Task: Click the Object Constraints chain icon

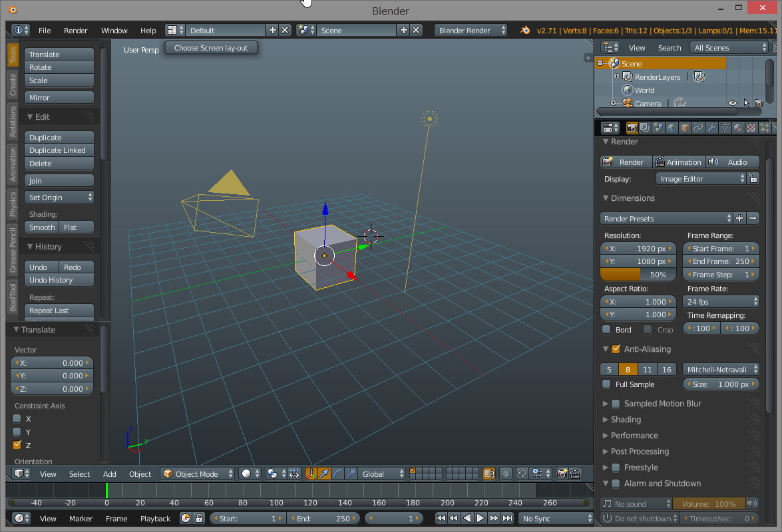Action: (x=698, y=128)
